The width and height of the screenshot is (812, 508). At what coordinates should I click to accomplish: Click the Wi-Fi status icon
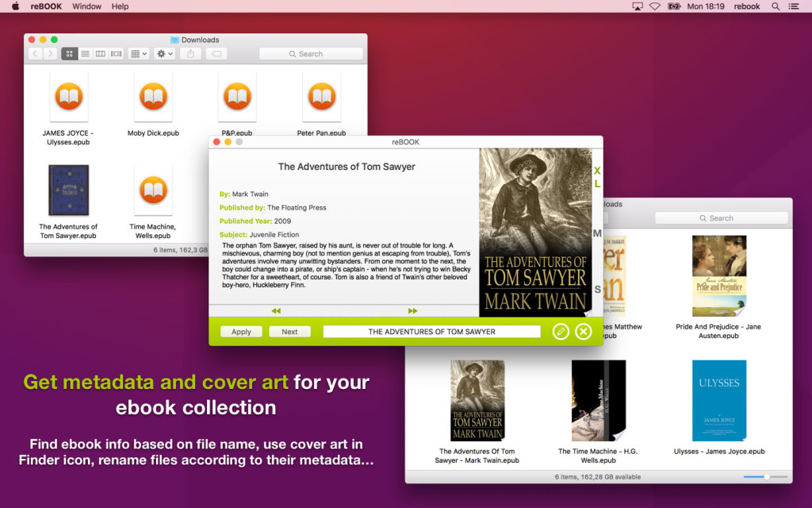(x=655, y=6)
